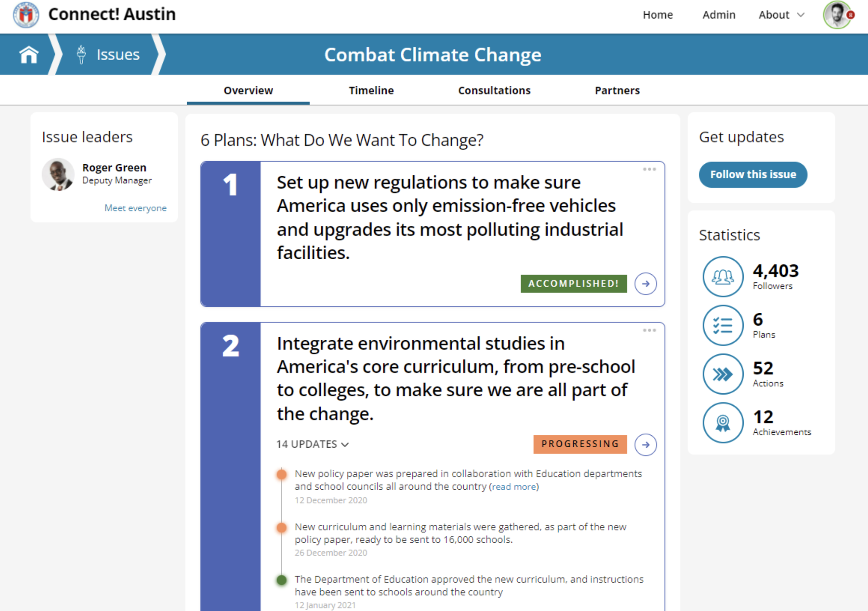
Task: Click Roger Green's profile photo
Action: 58,174
